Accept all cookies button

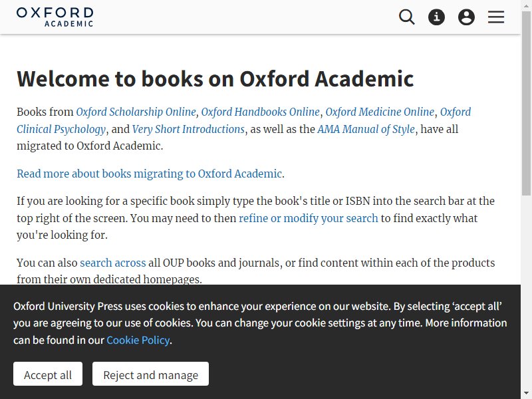(48, 374)
